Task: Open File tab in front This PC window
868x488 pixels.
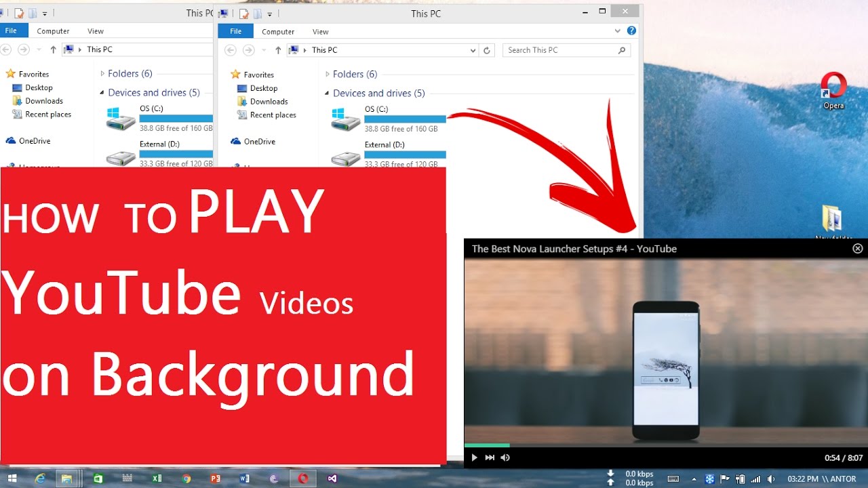Action: 235,31
